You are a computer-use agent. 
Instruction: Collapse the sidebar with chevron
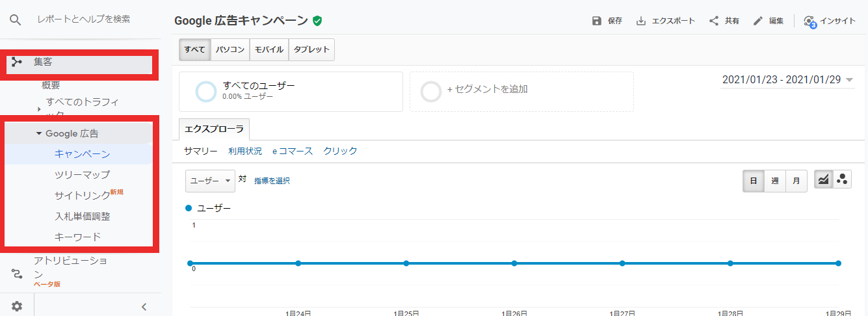click(144, 307)
